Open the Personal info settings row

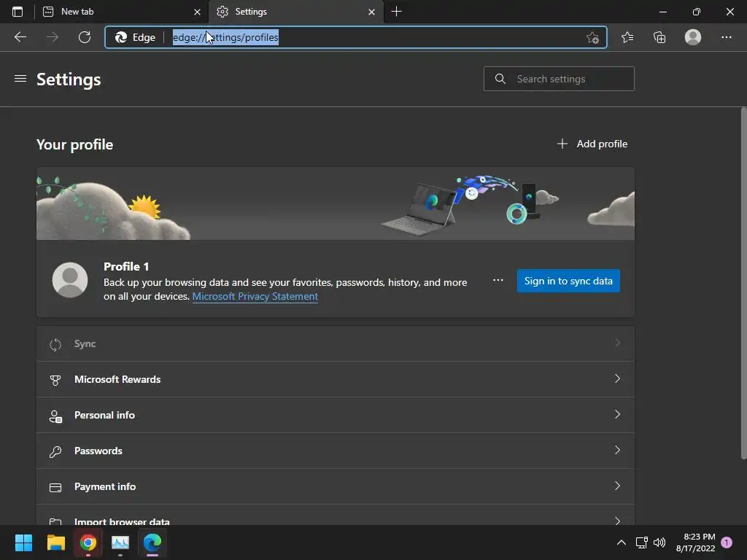(x=336, y=415)
